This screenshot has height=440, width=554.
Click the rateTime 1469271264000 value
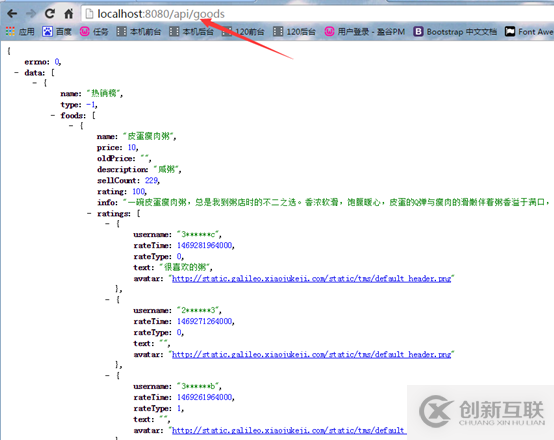pos(205,321)
